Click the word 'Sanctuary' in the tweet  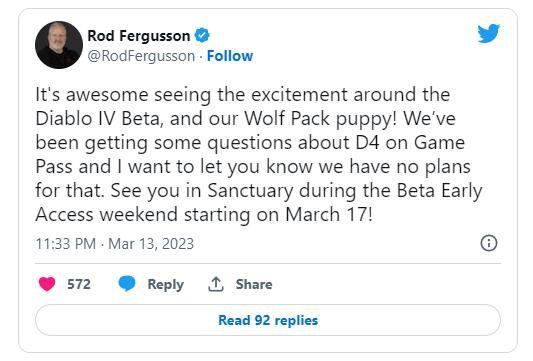pyautogui.click(x=250, y=191)
